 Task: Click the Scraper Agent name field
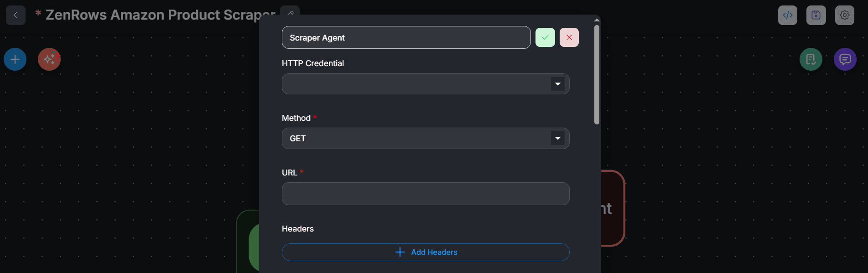(x=406, y=37)
